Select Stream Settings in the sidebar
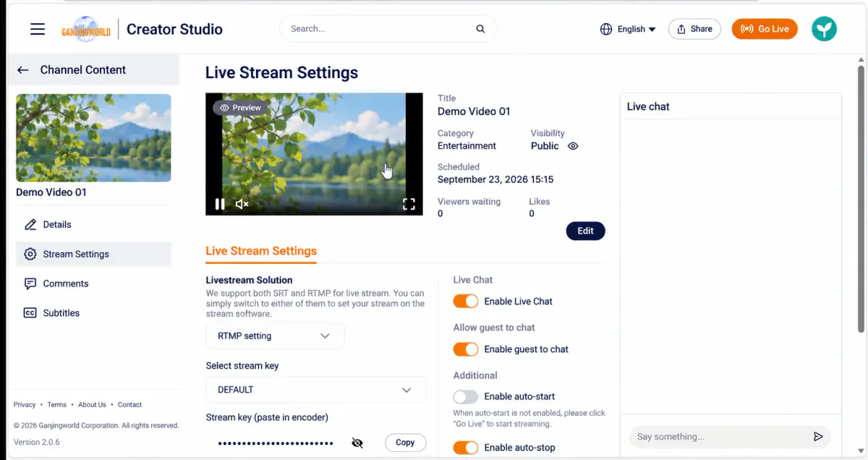 click(93, 255)
